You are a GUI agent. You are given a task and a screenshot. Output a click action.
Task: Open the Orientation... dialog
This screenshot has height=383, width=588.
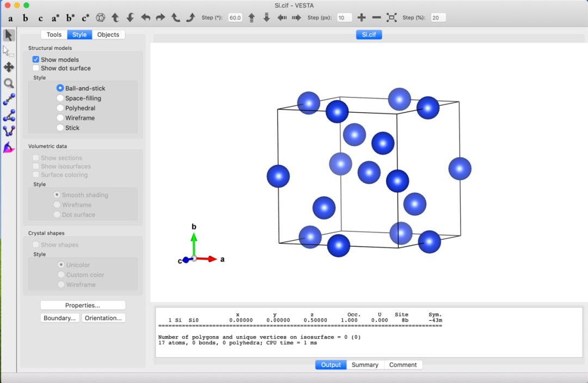click(103, 318)
